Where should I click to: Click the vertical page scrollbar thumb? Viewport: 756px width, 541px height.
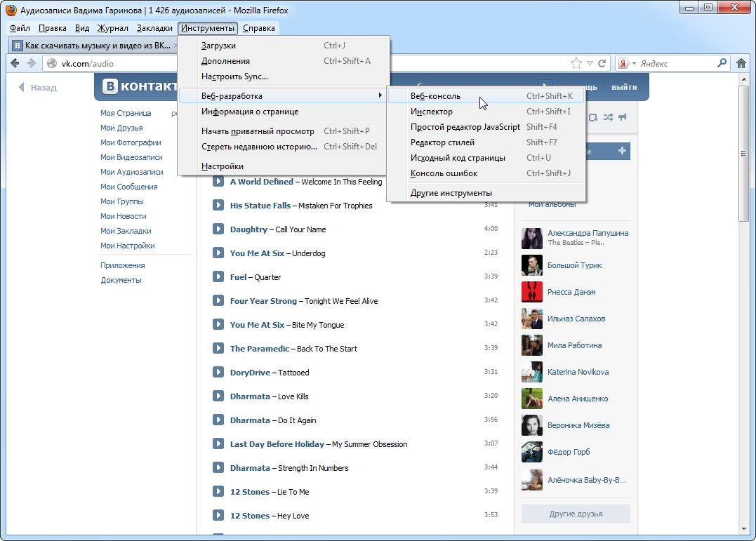pyautogui.click(x=743, y=154)
